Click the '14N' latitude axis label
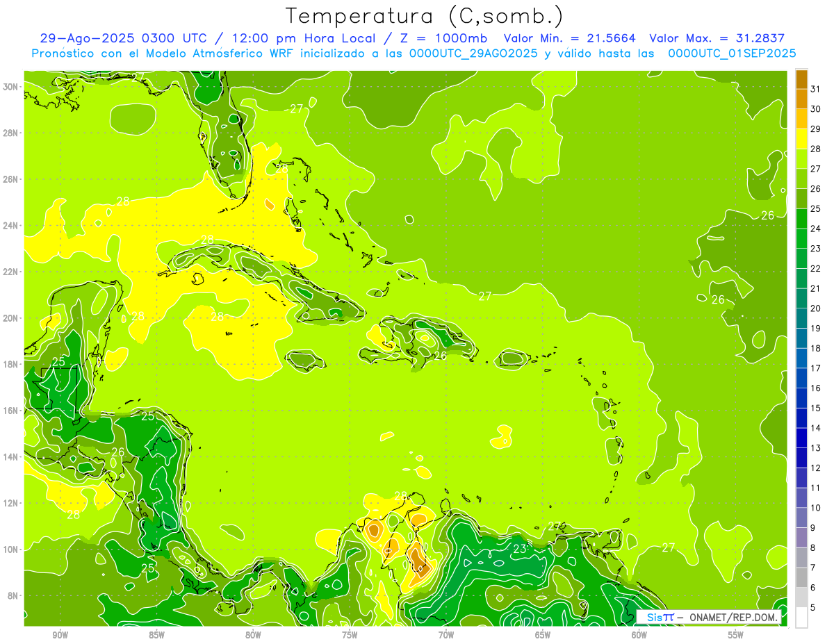Viewport: 834px width, 644px height. (x=10, y=457)
